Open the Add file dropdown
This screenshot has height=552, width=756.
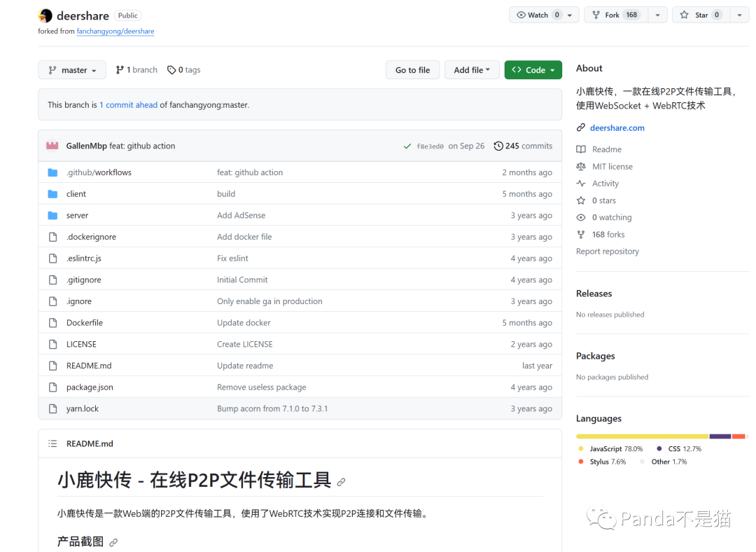(472, 70)
